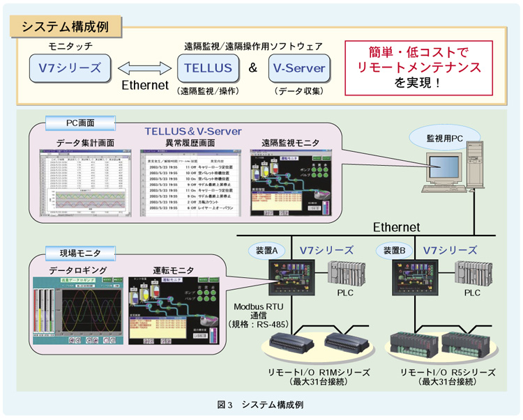Click the right R1M remote I/O module

coord(347,343)
